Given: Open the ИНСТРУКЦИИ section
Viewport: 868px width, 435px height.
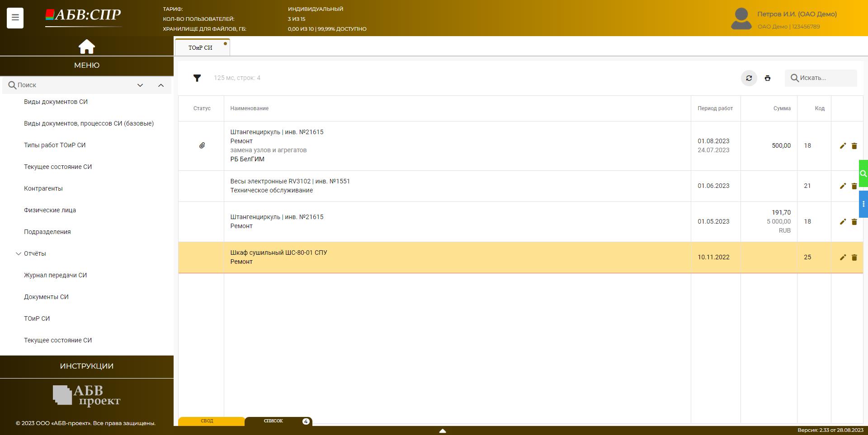Looking at the screenshot, I should (x=87, y=366).
